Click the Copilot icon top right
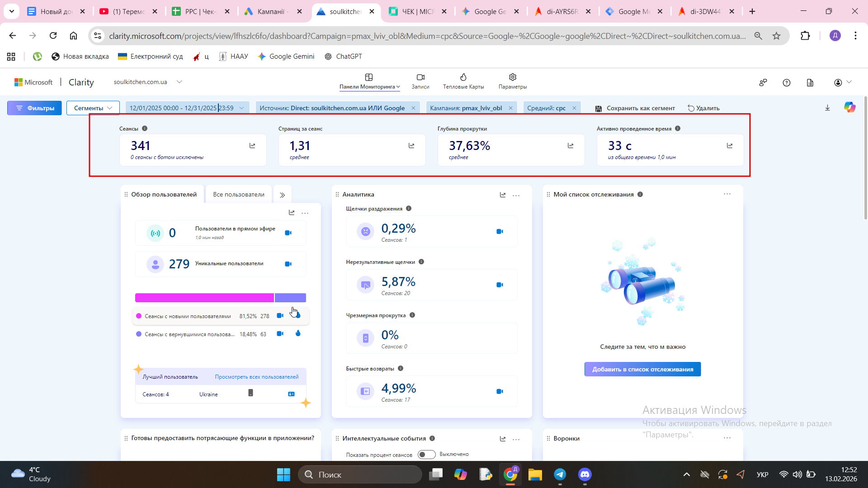This screenshot has height=488, width=868. (x=849, y=108)
